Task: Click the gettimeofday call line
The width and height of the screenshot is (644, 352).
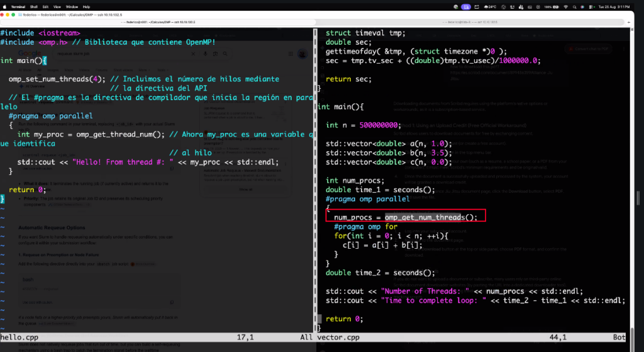Action: point(416,52)
